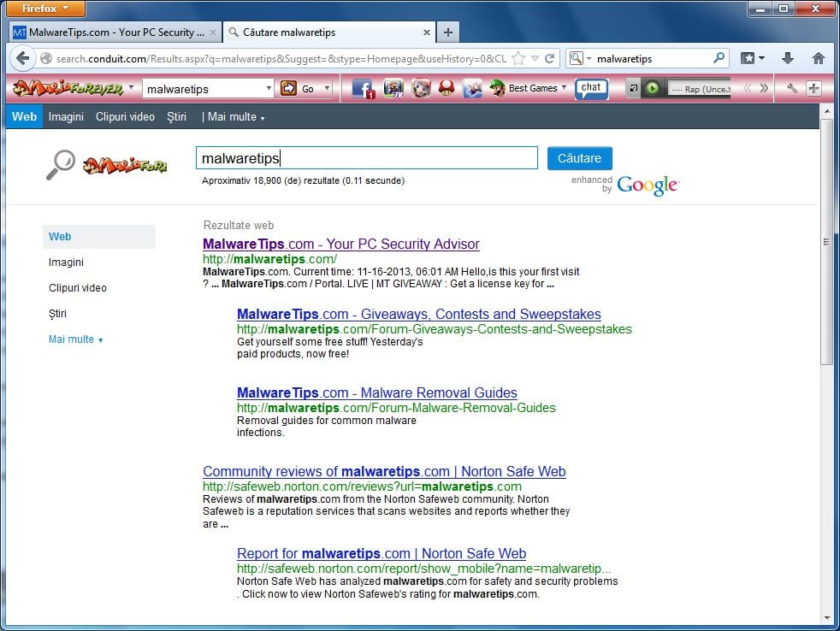Switch to Căutare malwaretips browser tab
The width and height of the screenshot is (840, 631).
(329, 32)
